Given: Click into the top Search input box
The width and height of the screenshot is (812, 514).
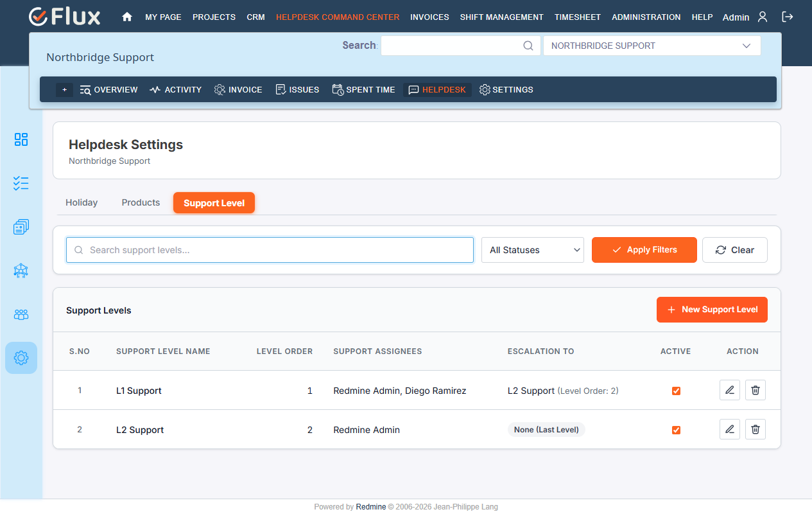Looking at the screenshot, I should pos(460,46).
